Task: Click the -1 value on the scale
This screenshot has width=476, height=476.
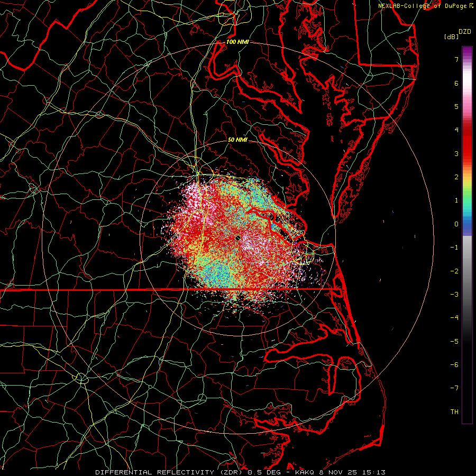Action: pos(454,248)
